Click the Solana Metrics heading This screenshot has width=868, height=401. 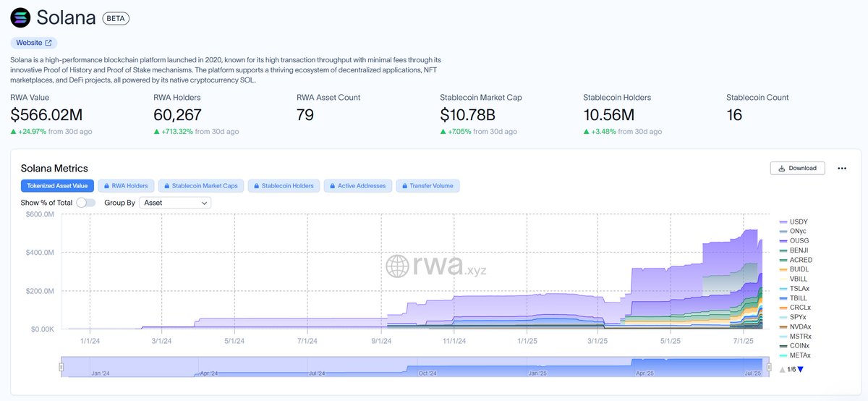pos(54,168)
